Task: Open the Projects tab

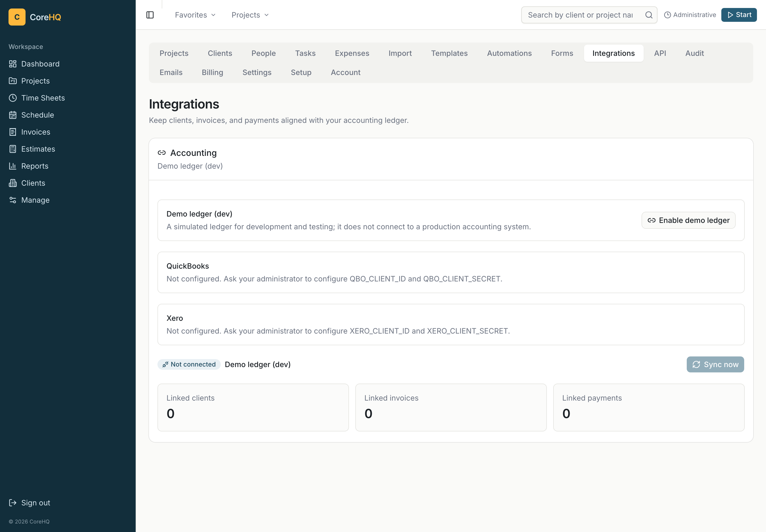Action: [x=174, y=53]
